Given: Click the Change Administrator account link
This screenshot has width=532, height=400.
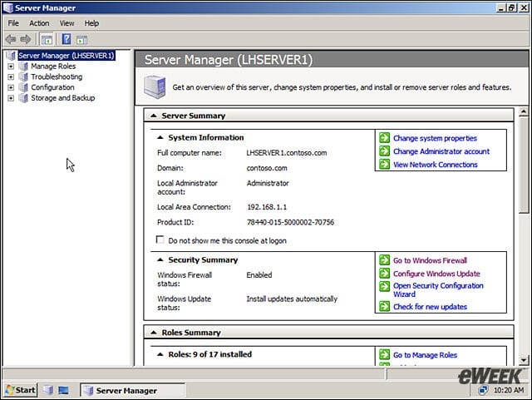Looking at the screenshot, I should coord(441,151).
